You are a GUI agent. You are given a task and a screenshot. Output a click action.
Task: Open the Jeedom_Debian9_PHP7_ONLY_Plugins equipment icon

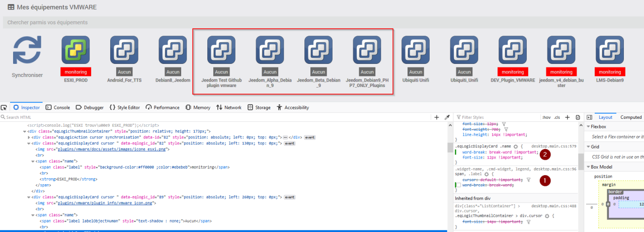367,50
